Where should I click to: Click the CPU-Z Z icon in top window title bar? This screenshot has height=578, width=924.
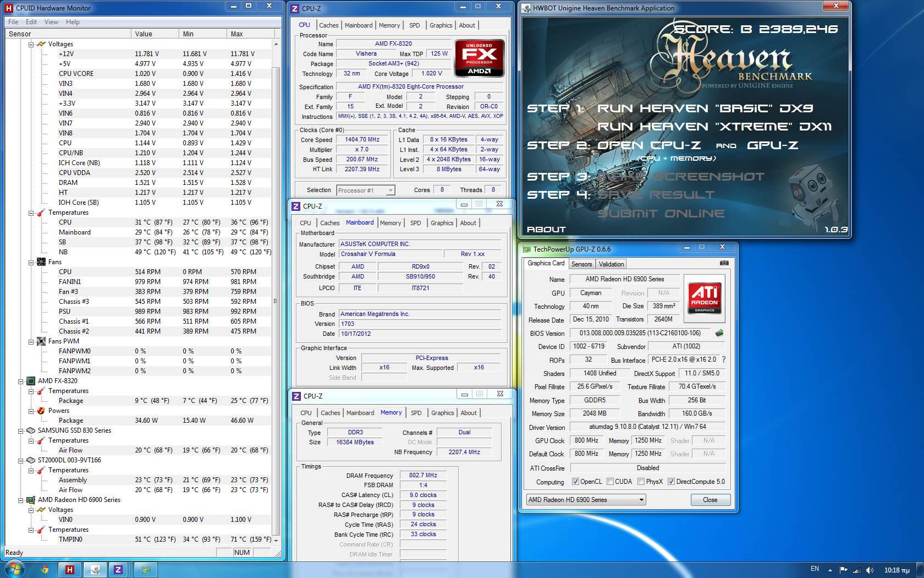coord(296,8)
